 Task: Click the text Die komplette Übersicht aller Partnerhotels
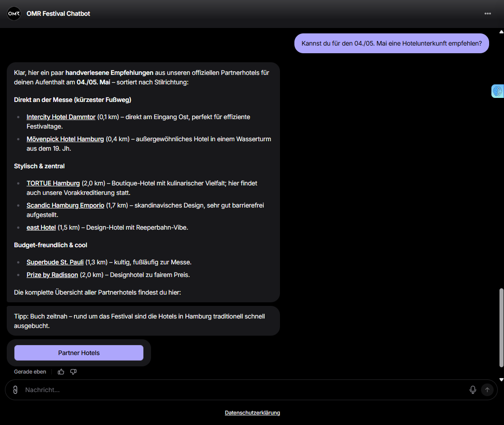coord(97,292)
